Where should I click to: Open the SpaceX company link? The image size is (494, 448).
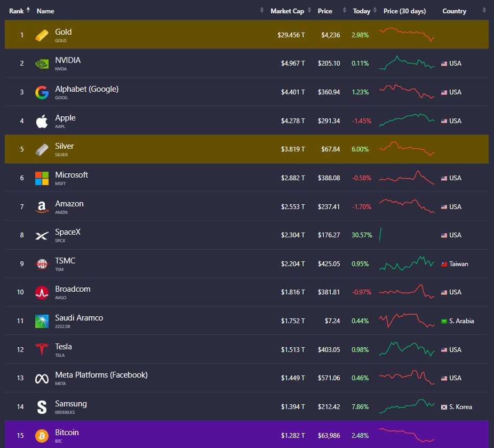tap(68, 232)
